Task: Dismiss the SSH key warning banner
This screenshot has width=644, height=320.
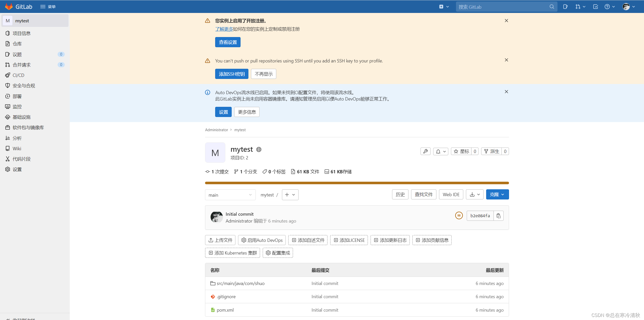Action: point(506,60)
